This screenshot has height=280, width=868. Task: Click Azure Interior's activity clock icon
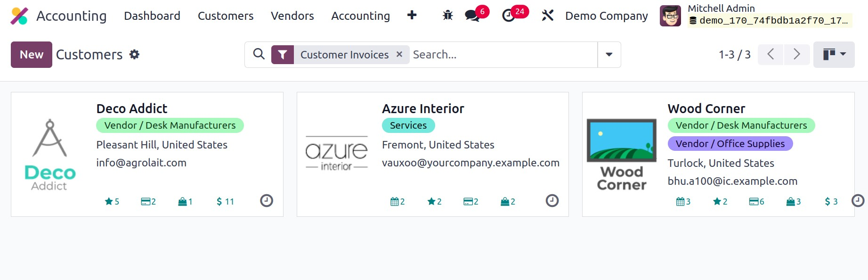click(552, 201)
